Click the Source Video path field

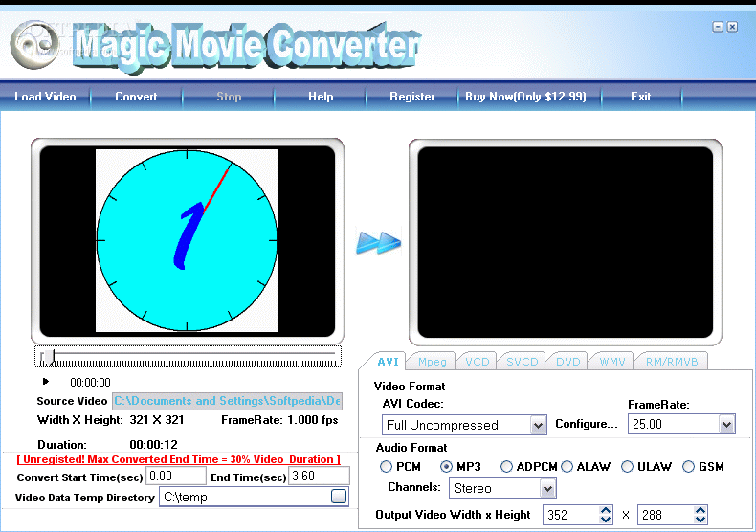pyautogui.click(x=228, y=401)
